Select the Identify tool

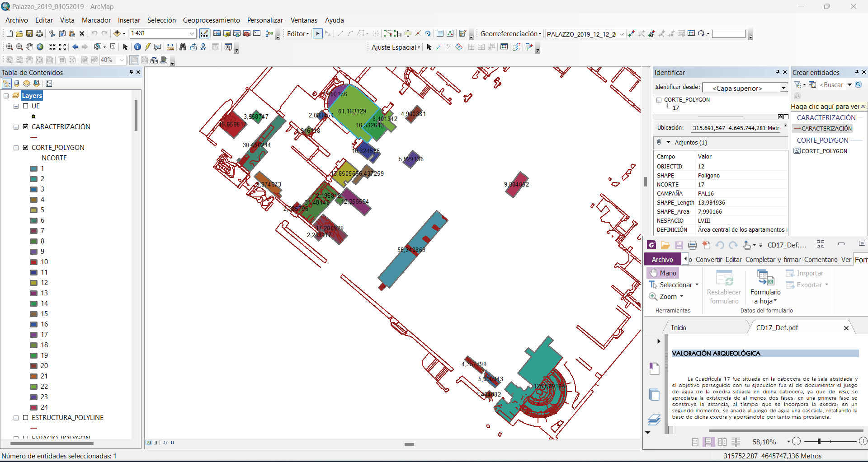[138, 47]
